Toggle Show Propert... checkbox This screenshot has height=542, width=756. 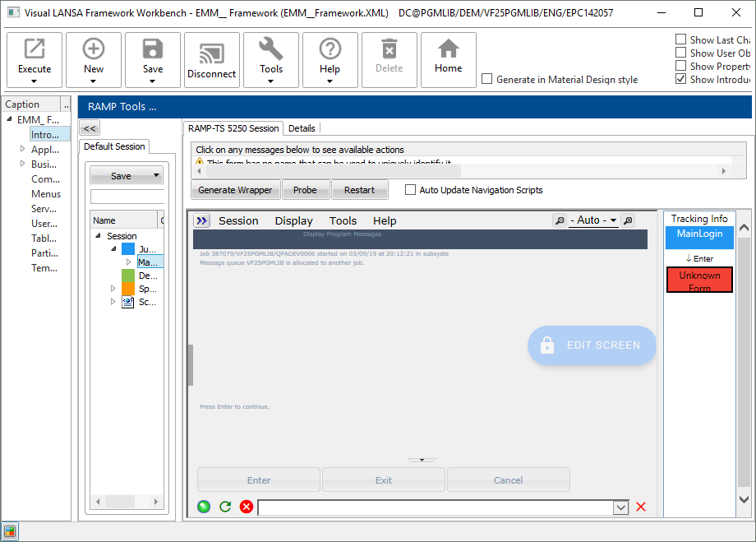coord(680,65)
